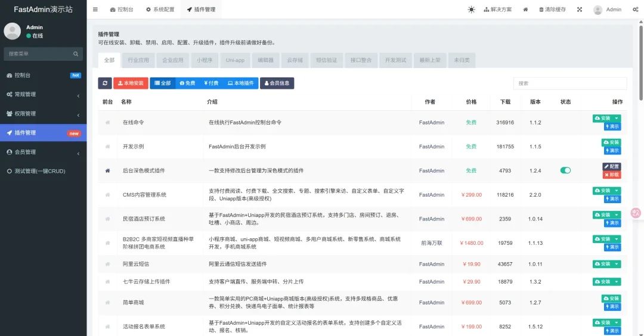This screenshot has width=644, height=336.
Task: Select the 短信验证 category tab
Action: pyautogui.click(x=327, y=60)
